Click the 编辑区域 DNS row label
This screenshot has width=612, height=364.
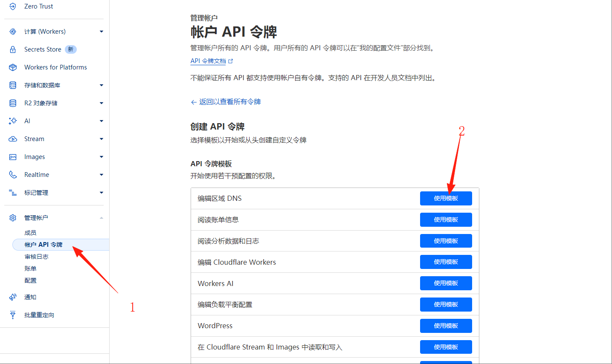click(x=220, y=198)
